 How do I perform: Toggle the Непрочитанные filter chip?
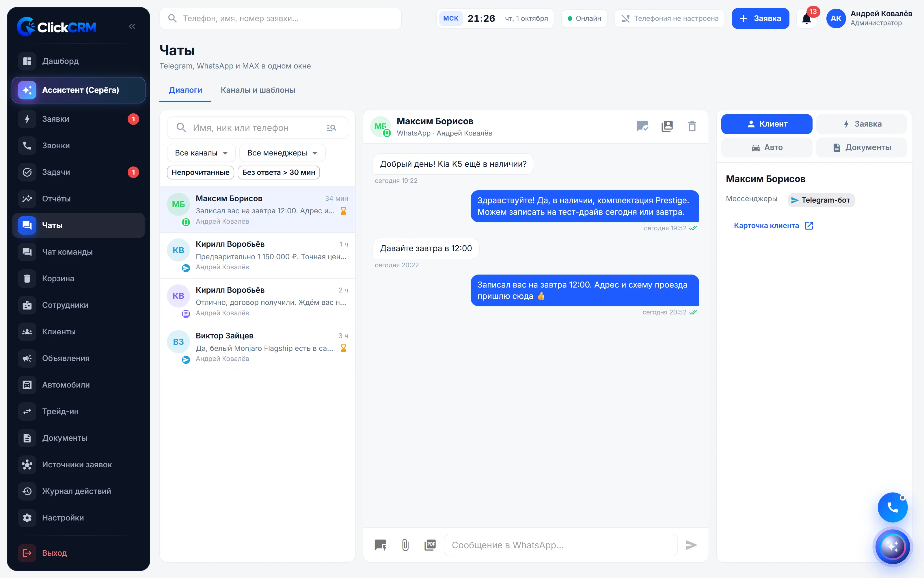(200, 173)
